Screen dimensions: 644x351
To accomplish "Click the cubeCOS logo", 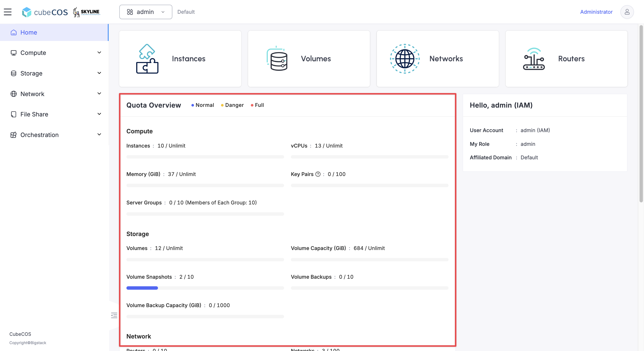I will click(x=45, y=12).
